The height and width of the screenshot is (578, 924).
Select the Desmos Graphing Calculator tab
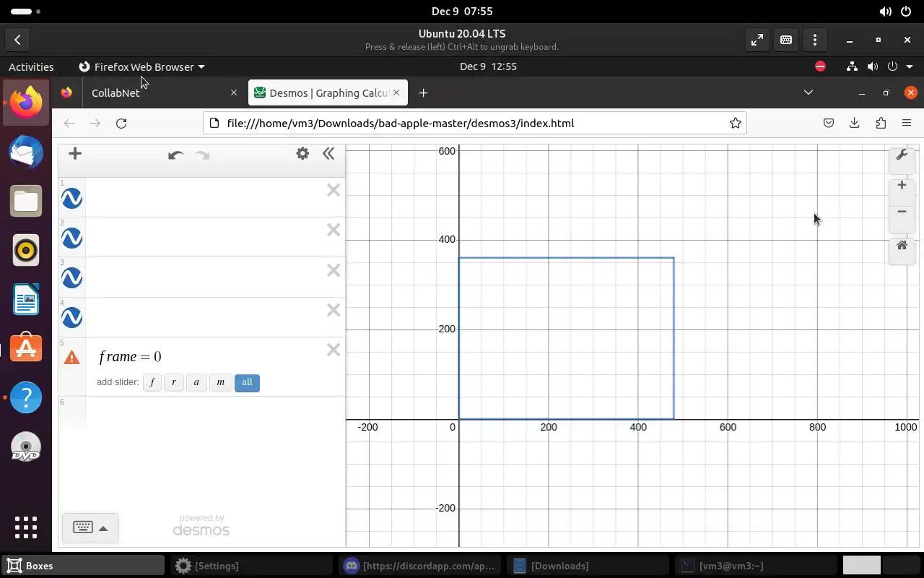tap(328, 92)
